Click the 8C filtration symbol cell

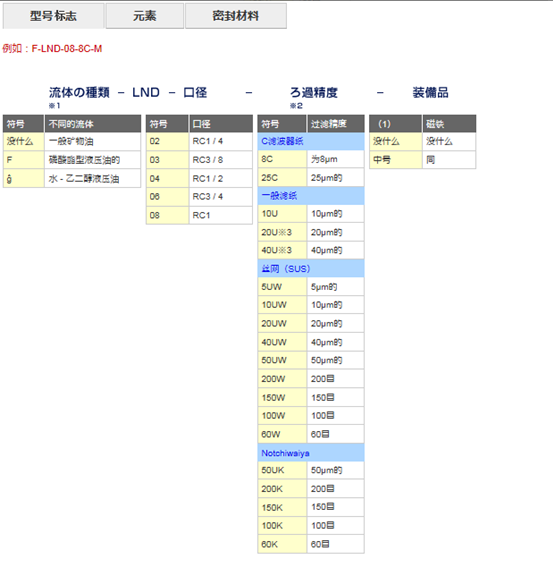[x=282, y=159]
